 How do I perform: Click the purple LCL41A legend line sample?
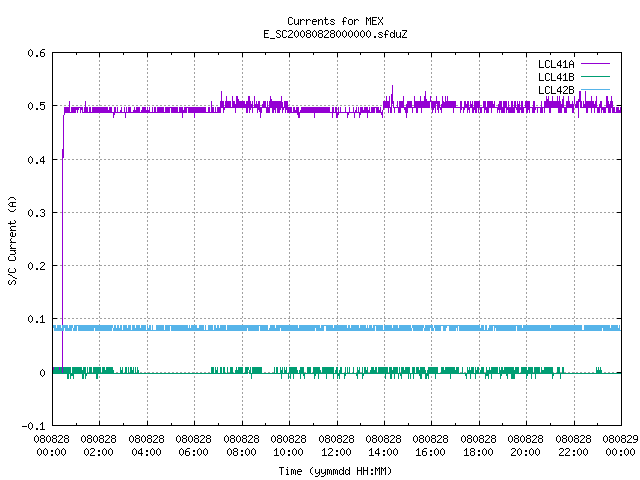[595, 64]
